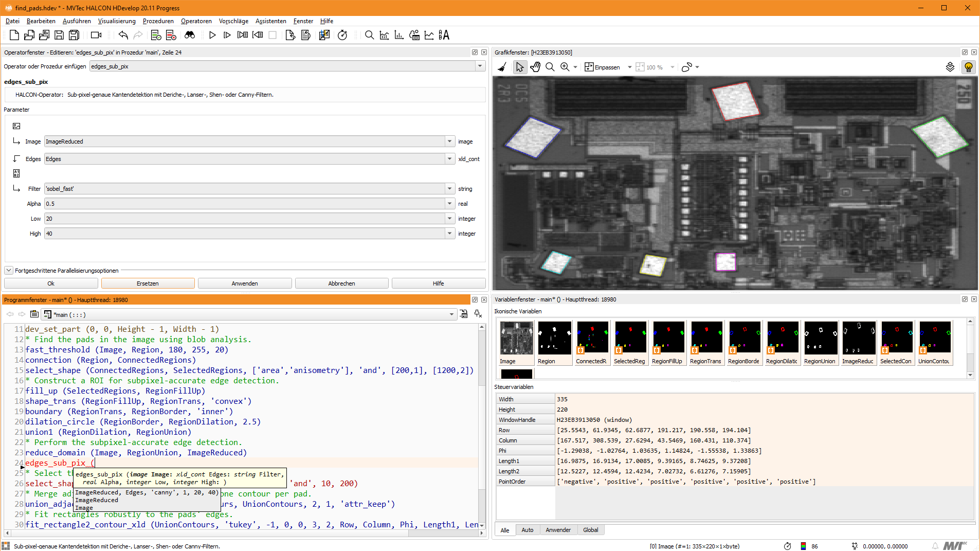This screenshot has width=980, height=551.
Task: Open the procedure selector main dropdown
Action: coord(451,314)
